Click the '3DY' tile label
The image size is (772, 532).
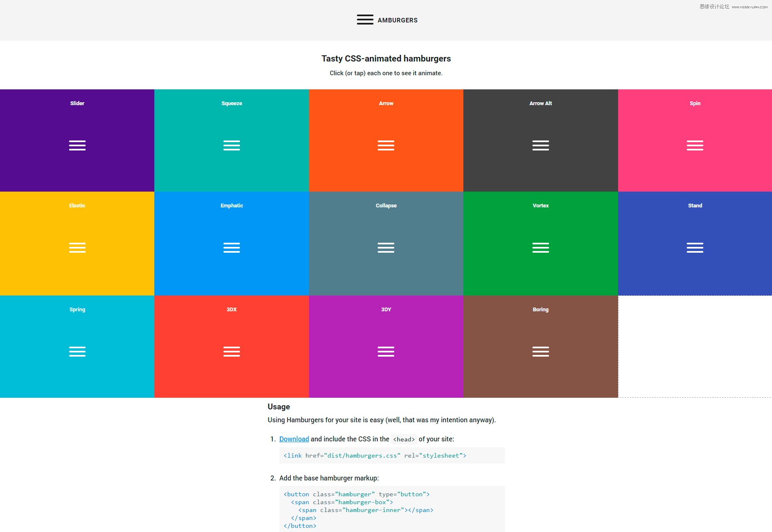click(x=386, y=309)
